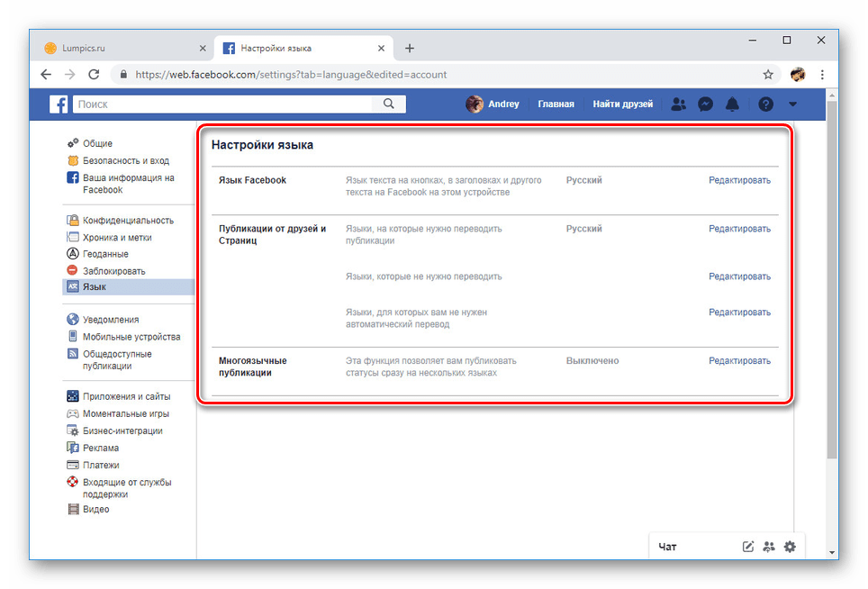The width and height of the screenshot is (868, 589).
Task: Click the scrollbar down arrow
Action: pos(832,552)
